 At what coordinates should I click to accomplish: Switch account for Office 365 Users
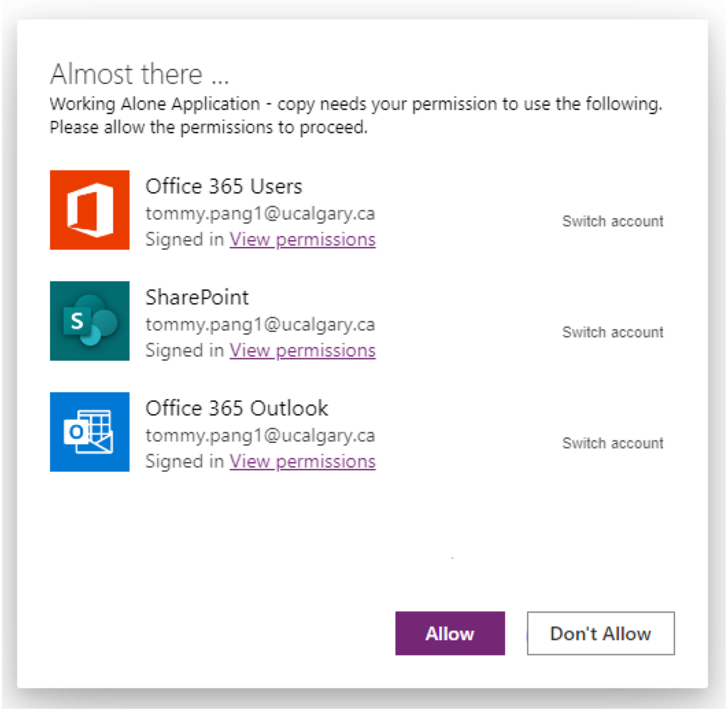pos(612,221)
